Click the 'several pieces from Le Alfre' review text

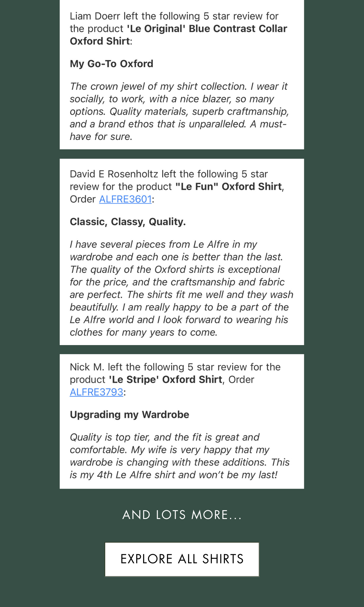coord(181,288)
